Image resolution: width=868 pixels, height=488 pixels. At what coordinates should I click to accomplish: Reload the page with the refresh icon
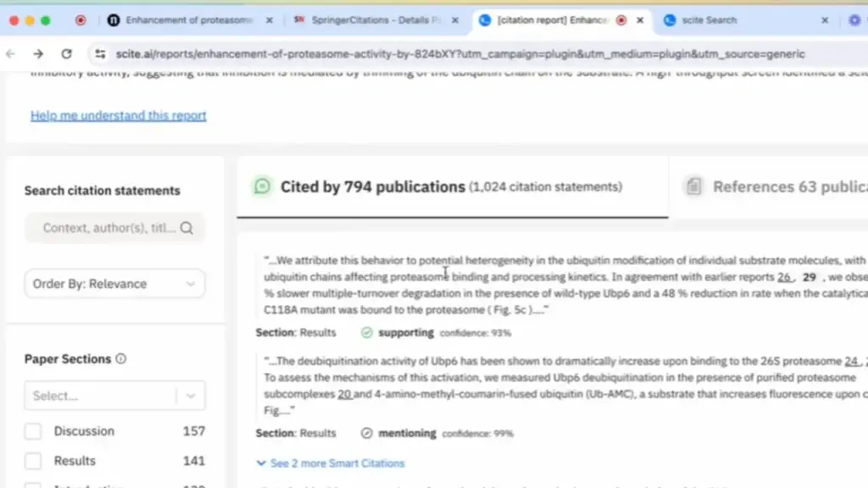pyautogui.click(x=66, y=54)
